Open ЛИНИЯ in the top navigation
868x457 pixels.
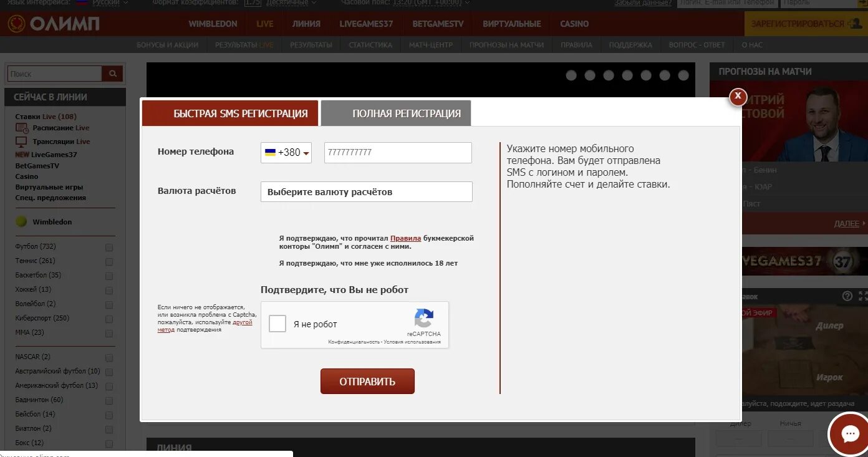point(306,24)
